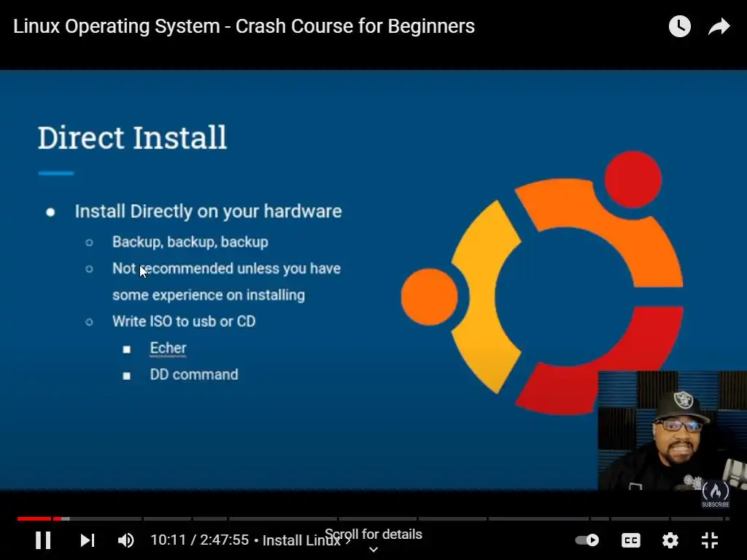Expand the Scroll for details arrow
This screenshot has height=560, width=747.
tap(373, 549)
